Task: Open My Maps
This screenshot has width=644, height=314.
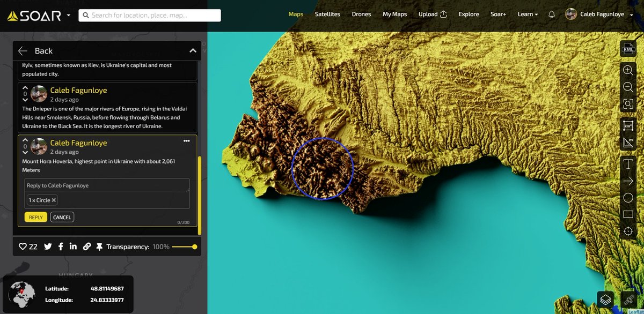Action: pos(395,14)
